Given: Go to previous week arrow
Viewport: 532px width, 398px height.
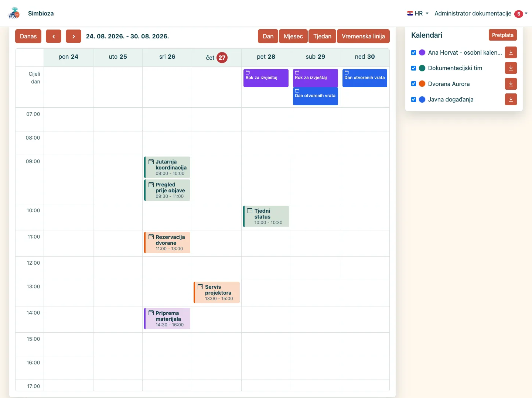Looking at the screenshot, I should coord(54,36).
